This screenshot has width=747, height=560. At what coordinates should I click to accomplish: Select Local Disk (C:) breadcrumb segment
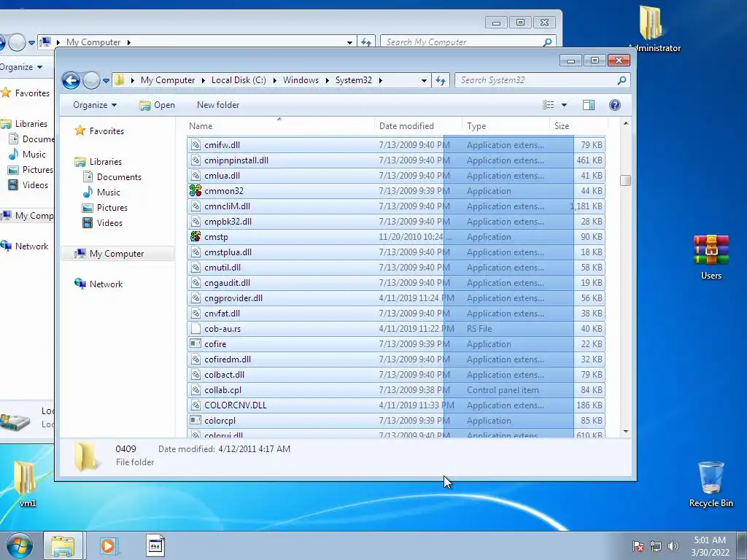(x=239, y=80)
